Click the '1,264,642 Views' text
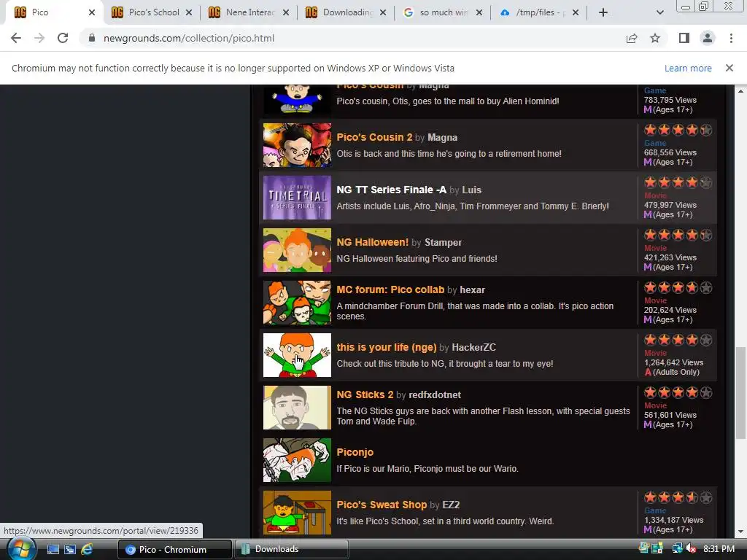 coord(673,362)
